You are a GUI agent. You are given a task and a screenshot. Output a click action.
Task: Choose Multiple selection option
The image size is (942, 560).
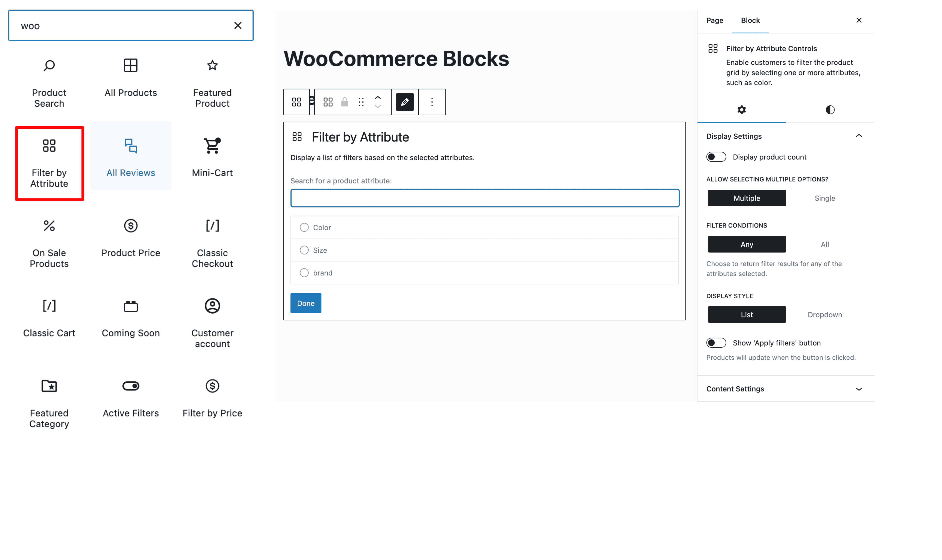pos(747,198)
